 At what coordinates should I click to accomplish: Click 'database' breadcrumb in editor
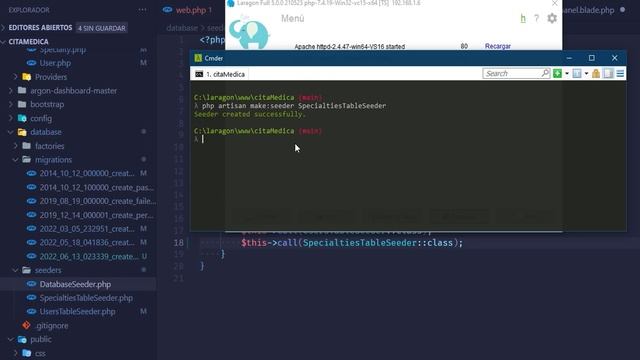pos(182,28)
